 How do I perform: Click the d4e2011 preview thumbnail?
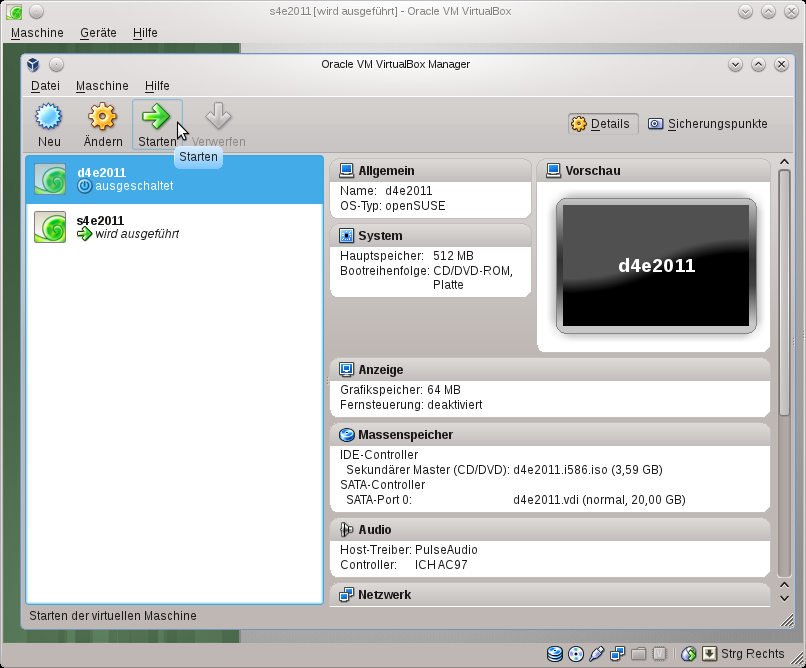click(656, 266)
